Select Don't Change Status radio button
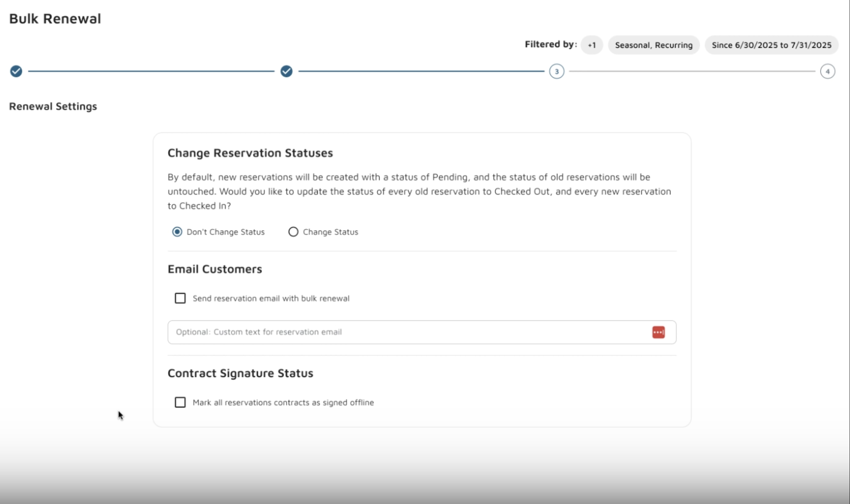The image size is (850, 504). click(x=177, y=232)
